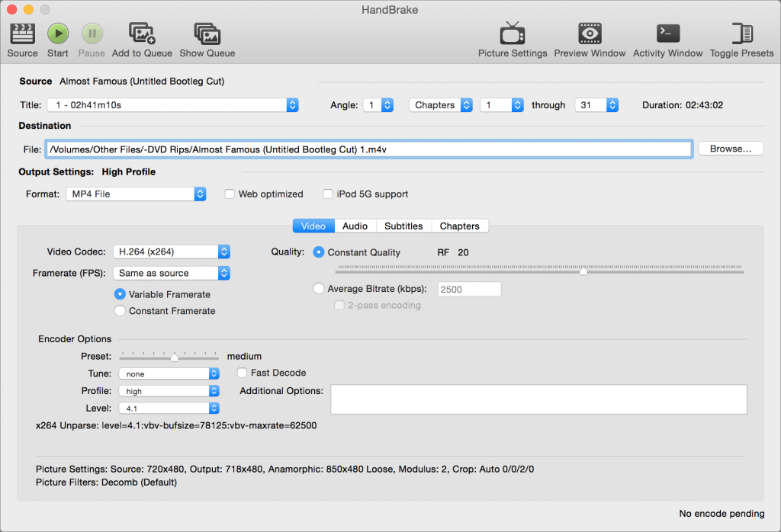The image size is (781, 532).
Task: Click the Source clapperboard icon
Action: pos(22,34)
